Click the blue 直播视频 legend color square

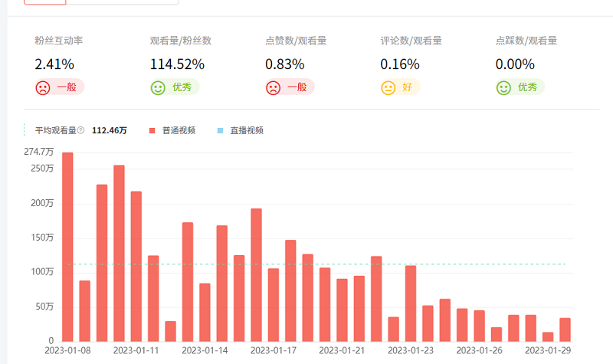point(220,130)
